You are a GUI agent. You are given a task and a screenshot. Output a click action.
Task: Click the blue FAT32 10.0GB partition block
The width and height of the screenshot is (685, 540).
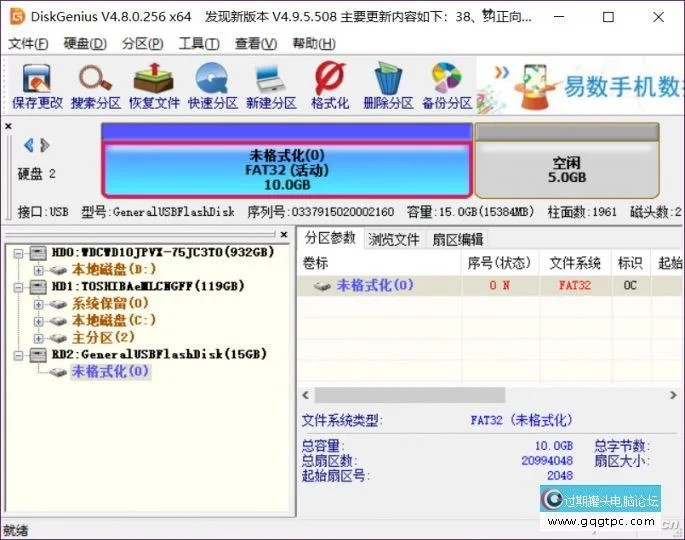[x=287, y=170]
